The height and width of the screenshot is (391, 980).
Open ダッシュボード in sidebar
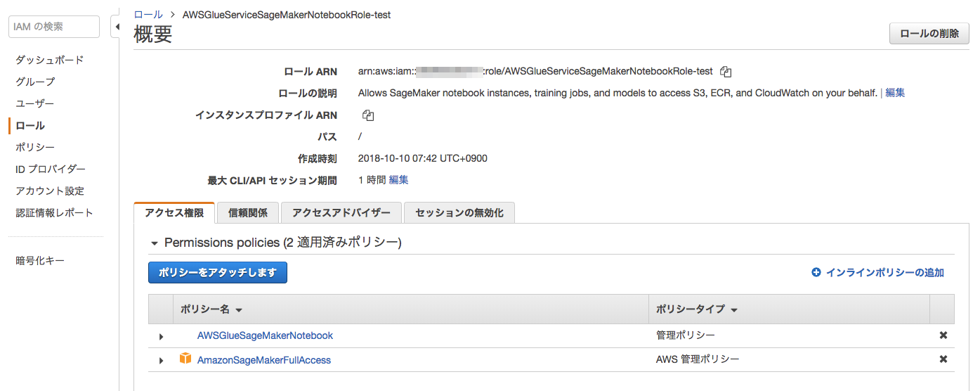pos(49,60)
